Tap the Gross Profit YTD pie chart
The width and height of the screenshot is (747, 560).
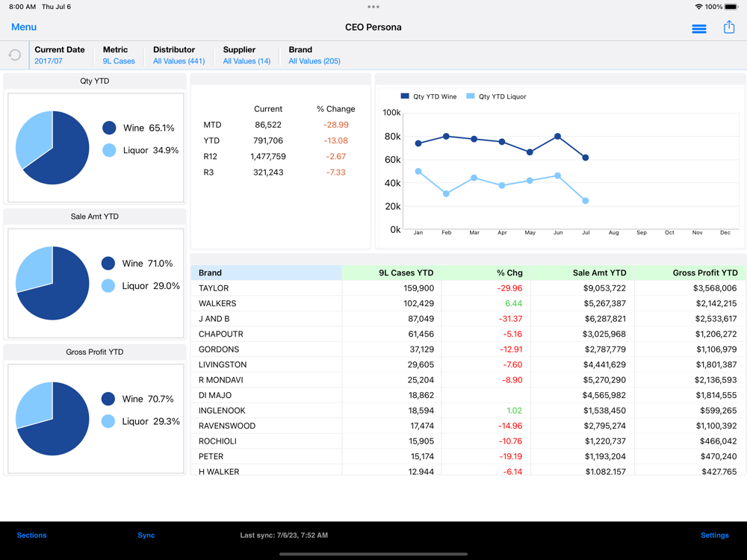(52, 419)
